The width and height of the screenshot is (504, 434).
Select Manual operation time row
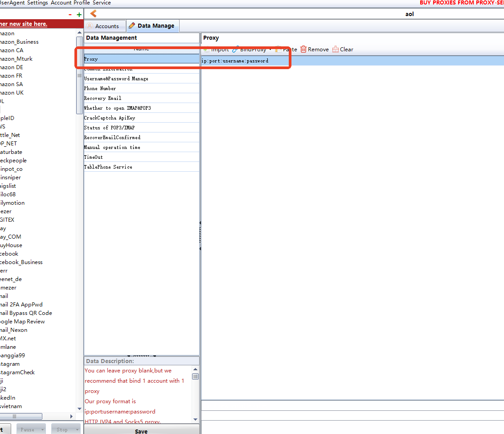coord(141,147)
